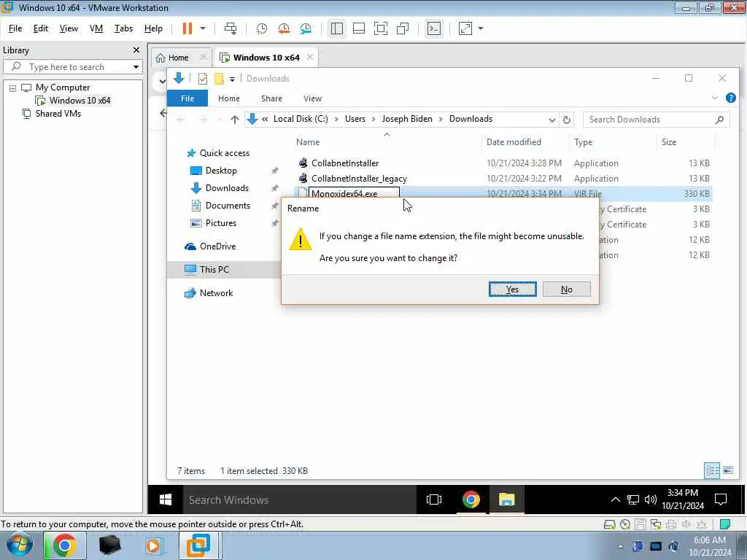Close the Library panel
The height and width of the screenshot is (560, 747).
point(136,50)
